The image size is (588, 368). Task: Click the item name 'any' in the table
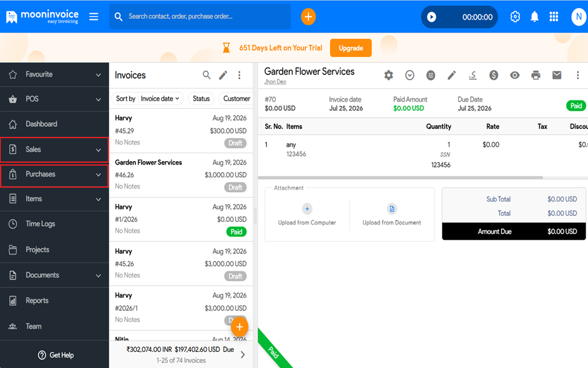click(x=291, y=145)
